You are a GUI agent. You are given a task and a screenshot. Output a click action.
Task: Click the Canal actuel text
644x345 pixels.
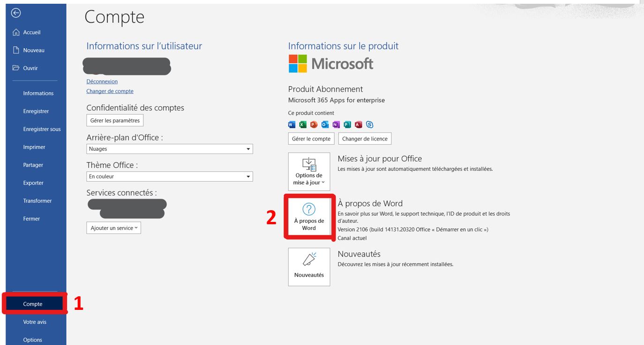click(352, 238)
